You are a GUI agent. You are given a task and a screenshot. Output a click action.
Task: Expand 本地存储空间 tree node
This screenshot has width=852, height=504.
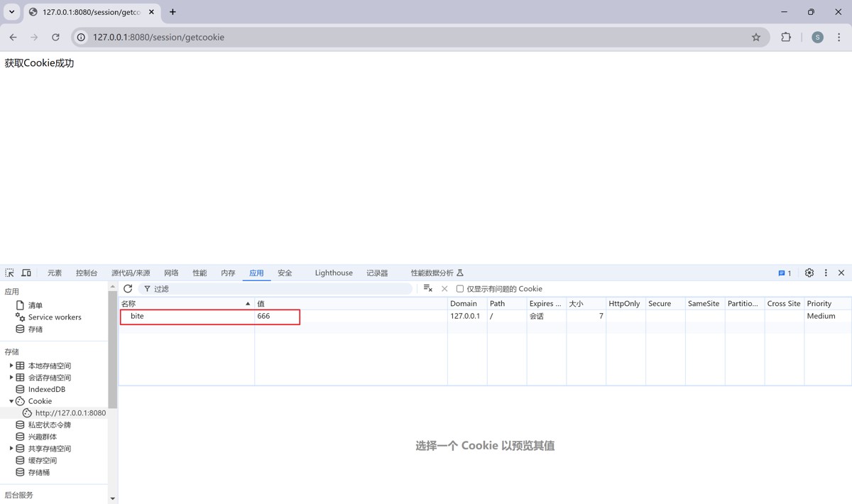[x=11, y=366]
